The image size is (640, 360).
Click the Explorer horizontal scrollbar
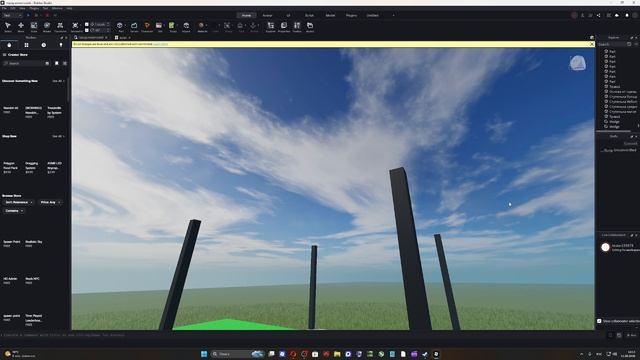[613, 131]
